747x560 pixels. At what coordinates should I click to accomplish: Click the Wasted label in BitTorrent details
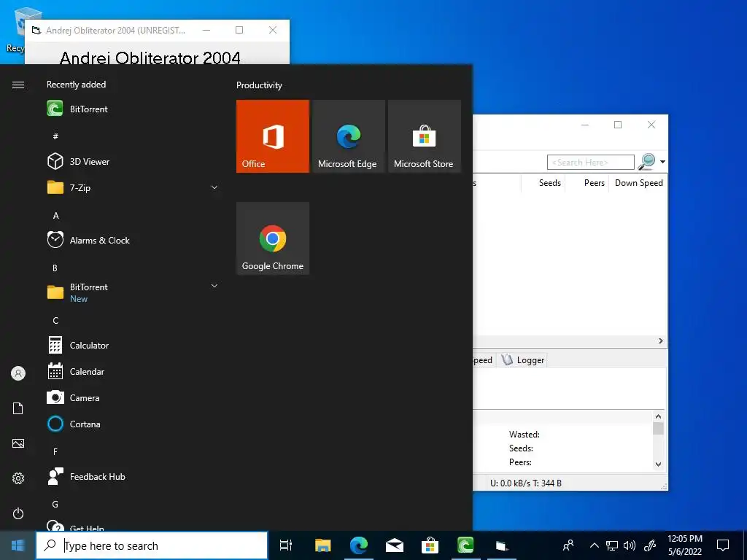[x=524, y=435]
